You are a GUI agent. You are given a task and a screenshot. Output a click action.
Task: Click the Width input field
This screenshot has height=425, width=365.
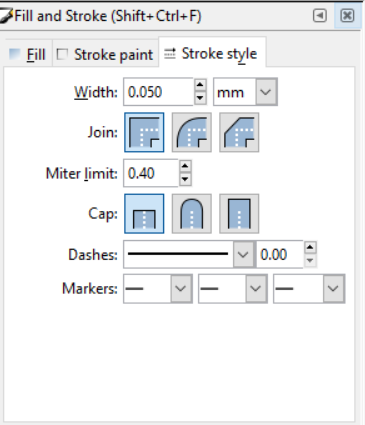[158, 92]
